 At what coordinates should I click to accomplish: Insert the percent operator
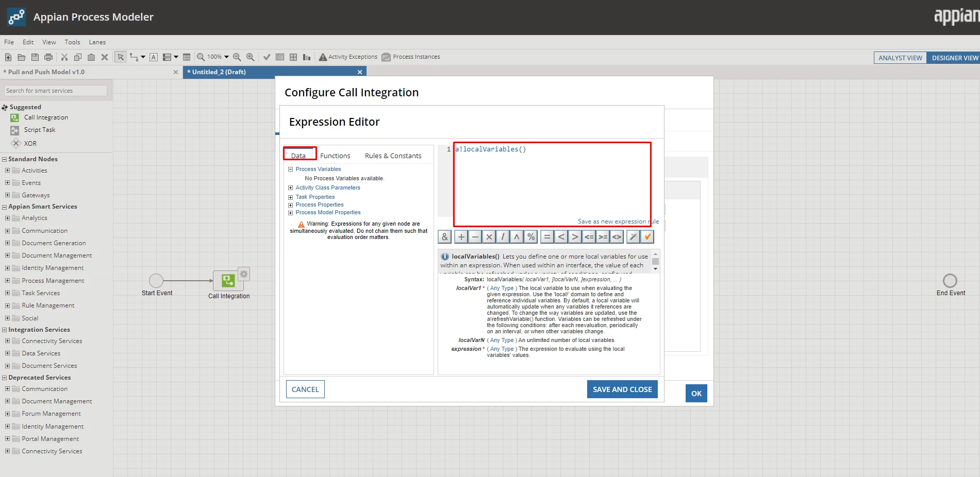531,237
